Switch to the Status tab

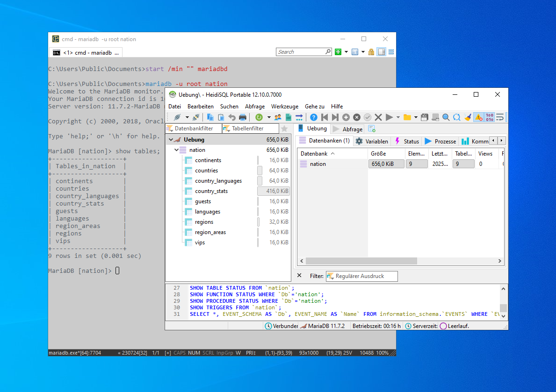[x=407, y=141]
